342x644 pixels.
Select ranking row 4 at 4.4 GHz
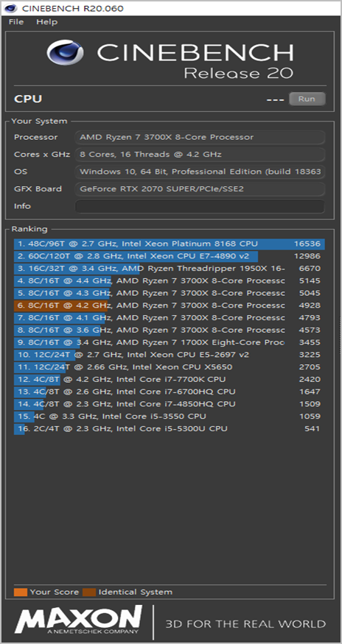click(169, 280)
